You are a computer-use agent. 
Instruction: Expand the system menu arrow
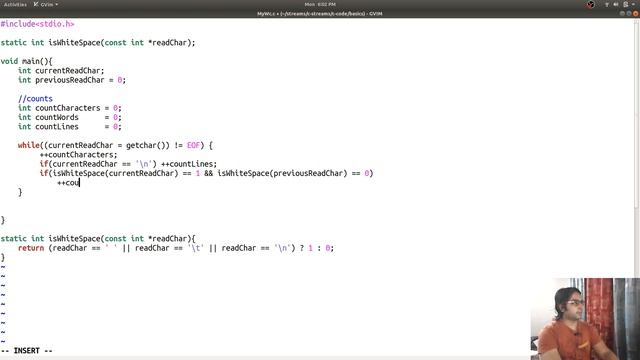click(x=633, y=4)
